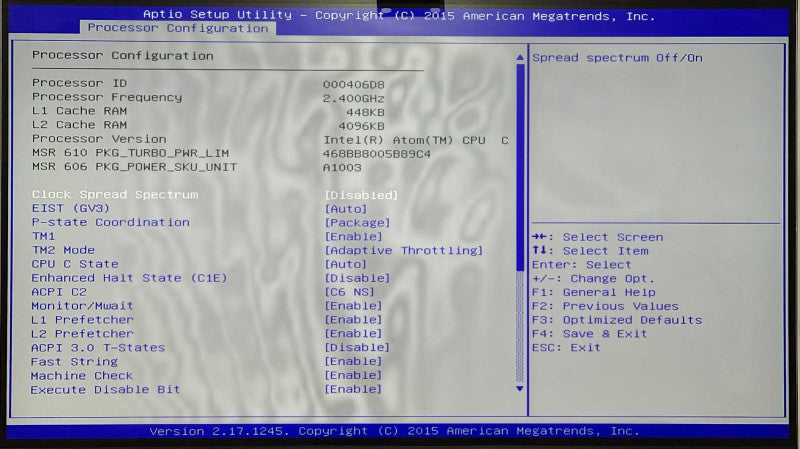Viewport: 800px width, 449px height.
Task: Open the TM2 Mode [Adaptive Throttling] value
Action: pyautogui.click(x=404, y=251)
